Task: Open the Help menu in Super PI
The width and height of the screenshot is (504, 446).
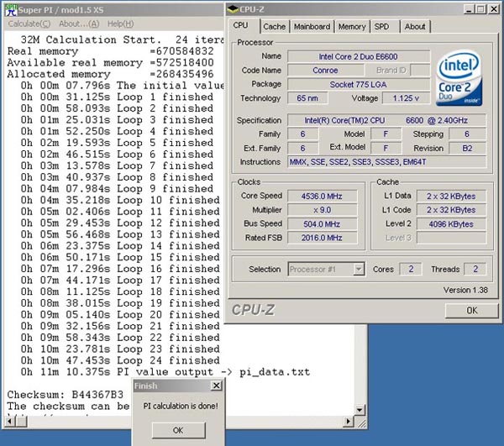Action: click(x=120, y=24)
